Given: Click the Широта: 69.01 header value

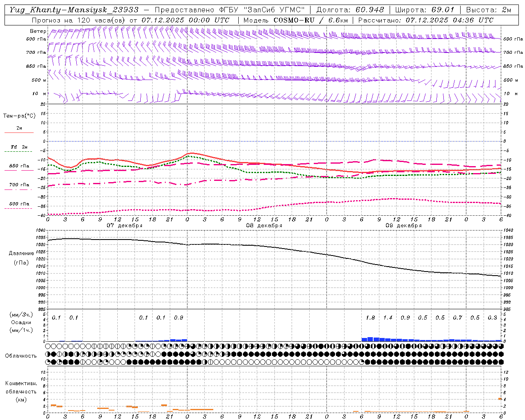Looking at the screenshot, I should pyautogui.click(x=425, y=10).
